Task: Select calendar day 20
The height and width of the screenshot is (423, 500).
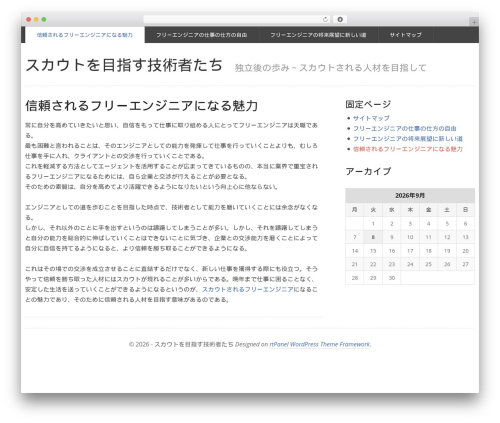Action: click(465, 251)
